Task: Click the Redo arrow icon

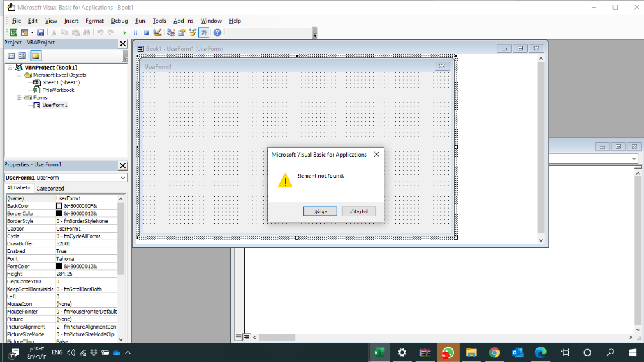Action: pos(111,32)
